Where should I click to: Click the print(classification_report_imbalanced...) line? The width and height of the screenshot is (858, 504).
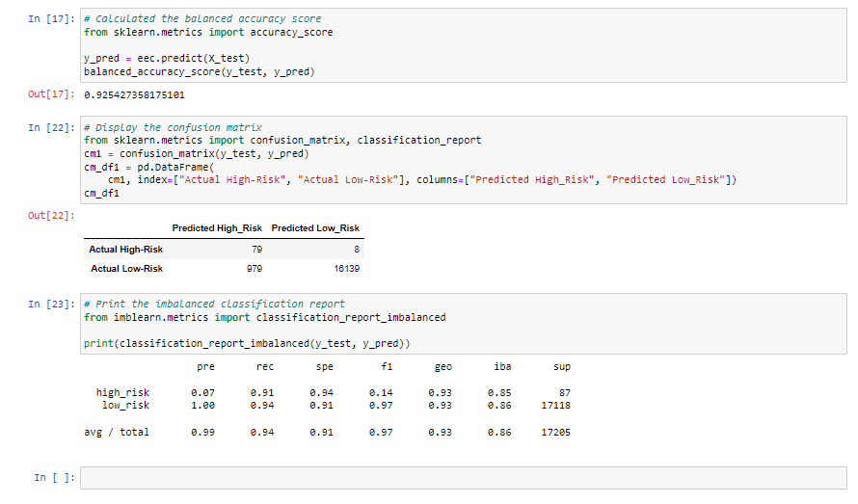(x=247, y=344)
